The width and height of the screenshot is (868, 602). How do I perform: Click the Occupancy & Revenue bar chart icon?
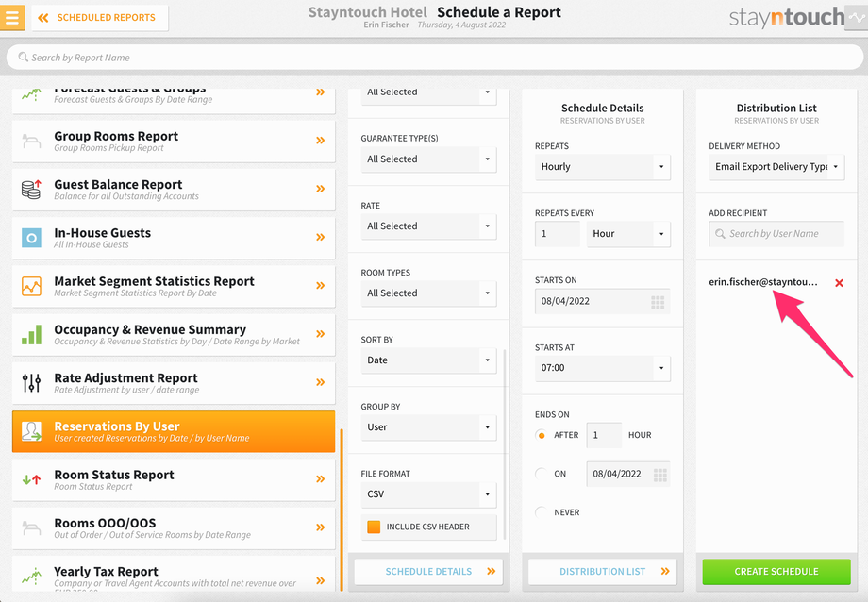tap(31, 335)
